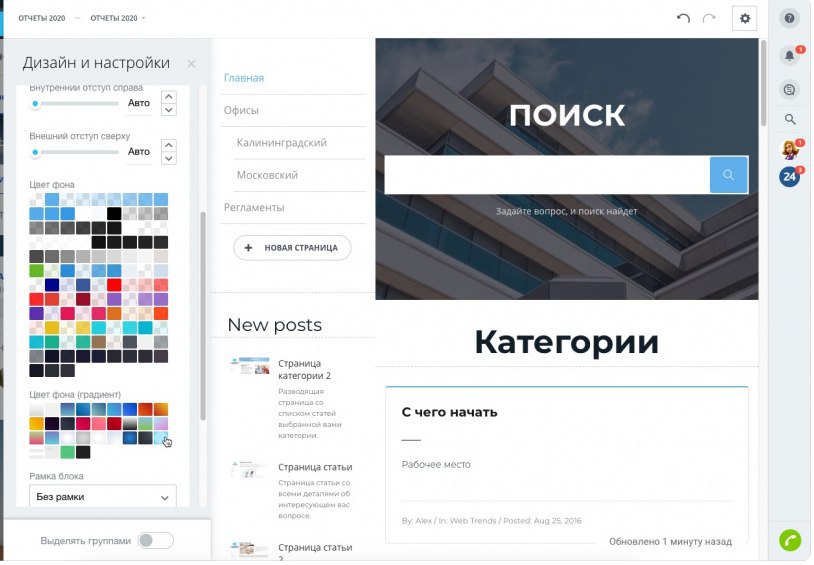Image resolution: width=814 pixels, height=565 pixels.
Task: Open thumbnail of Страница категории 2
Action: click(250, 366)
